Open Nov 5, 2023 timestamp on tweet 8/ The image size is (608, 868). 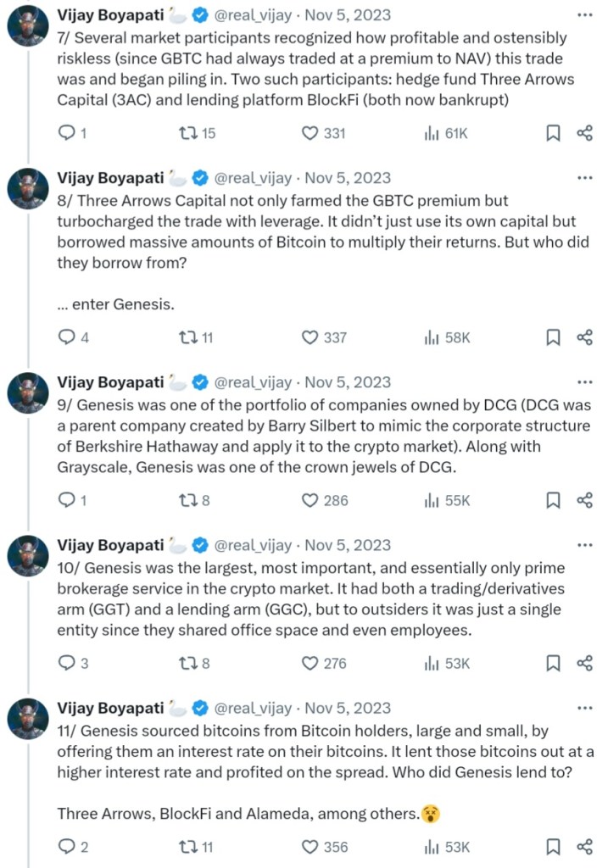click(x=348, y=178)
